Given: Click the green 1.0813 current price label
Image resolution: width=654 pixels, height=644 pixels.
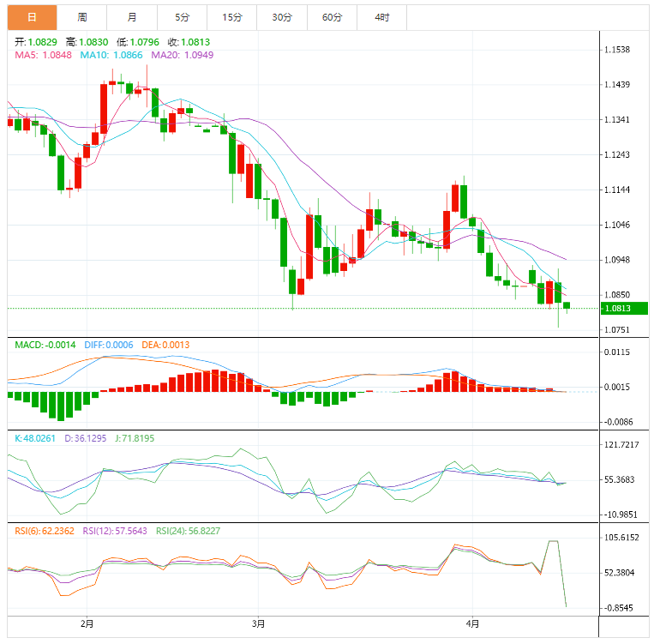Looking at the screenshot, I should (624, 309).
